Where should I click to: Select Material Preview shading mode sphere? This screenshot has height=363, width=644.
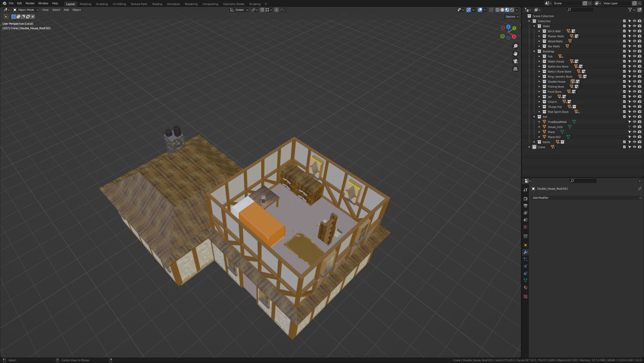(x=507, y=10)
